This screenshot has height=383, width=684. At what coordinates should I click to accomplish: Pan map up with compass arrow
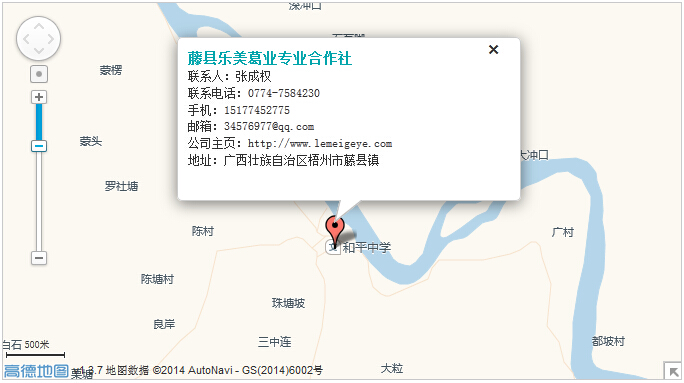pos(38,27)
